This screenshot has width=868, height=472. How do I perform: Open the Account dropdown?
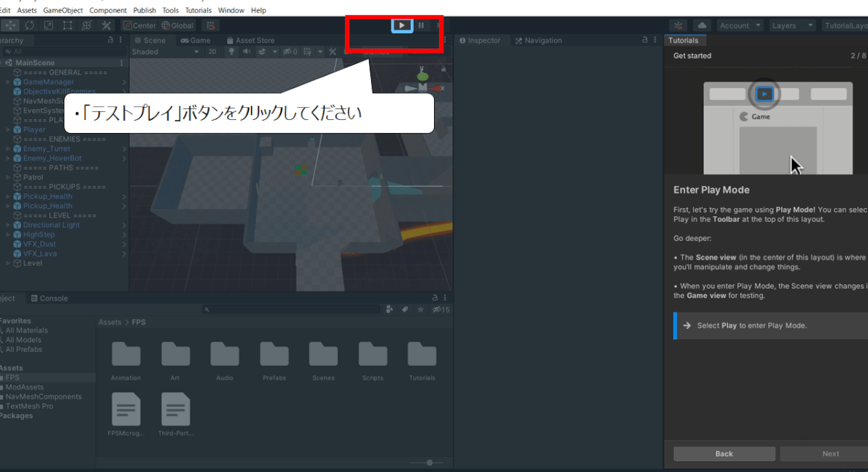coord(739,25)
